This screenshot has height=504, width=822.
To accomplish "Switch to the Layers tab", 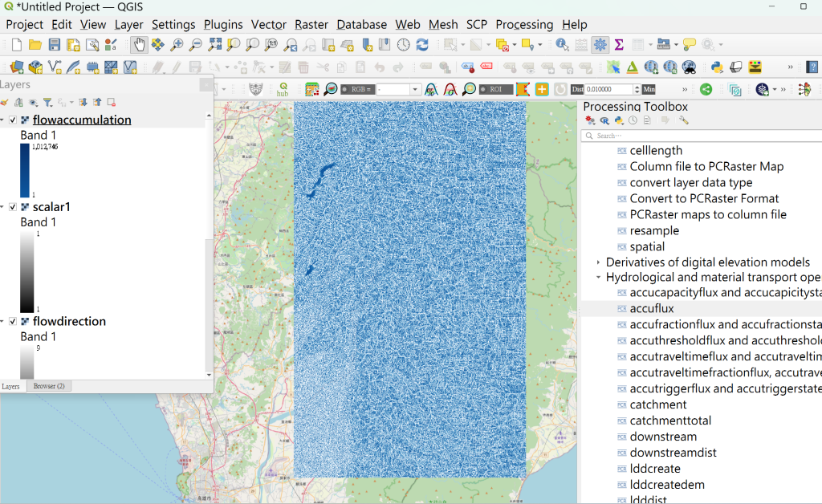I will coord(10,386).
